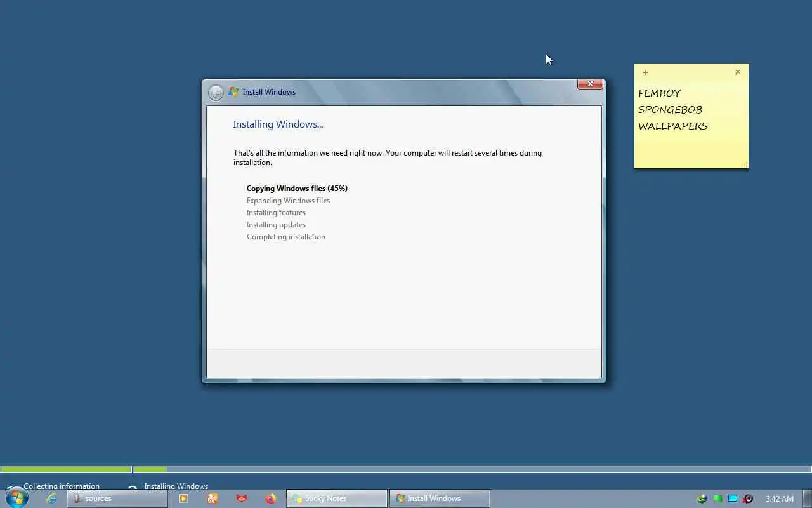
Task: Add a new sticky note with plus
Action: point(645,72)
